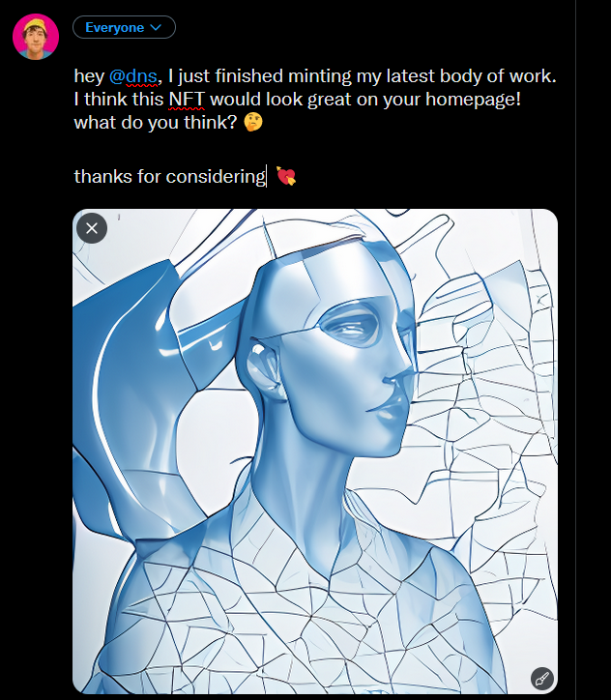Click the phrase "what do you think?"
This screenshot has height=700, width=611.
coord(155,124)
